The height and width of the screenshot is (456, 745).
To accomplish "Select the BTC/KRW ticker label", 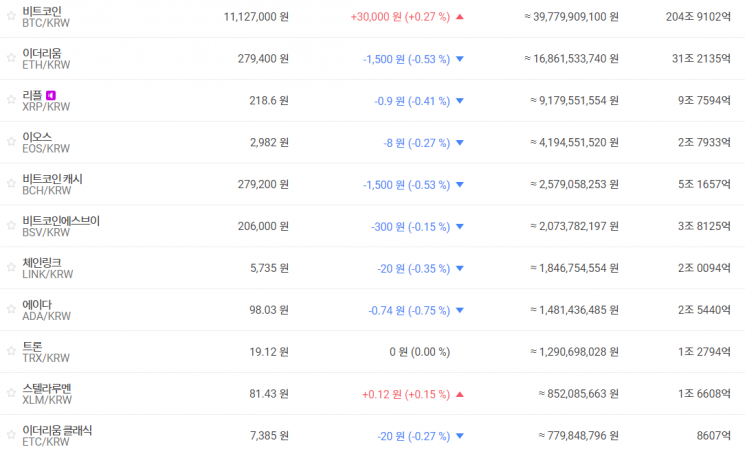I will click(46, 23).
